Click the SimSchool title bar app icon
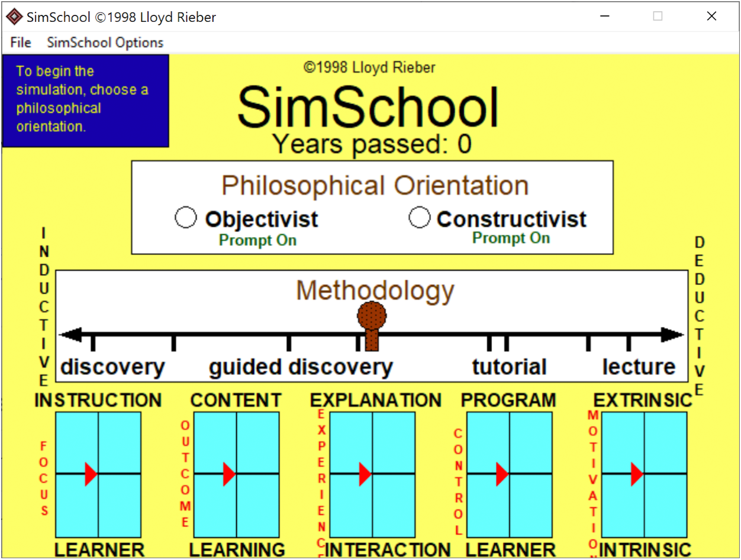This screenshot has width=741, height=560. click(x=14, y=17)
